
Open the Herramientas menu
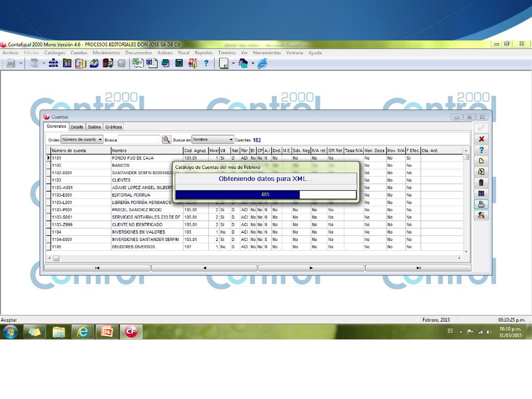pyautogui.click(x=267, y=52)
